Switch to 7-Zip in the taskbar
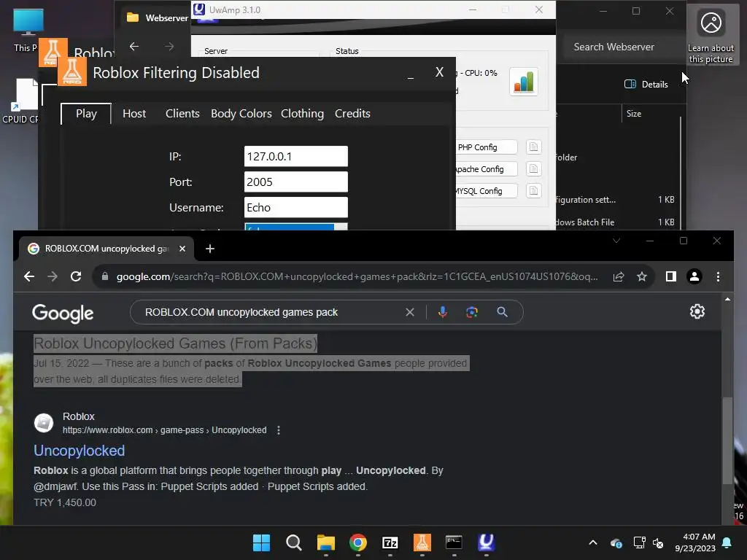Image resolution: width=747 pixels, height=560 pixels. [x=390, y=542]
